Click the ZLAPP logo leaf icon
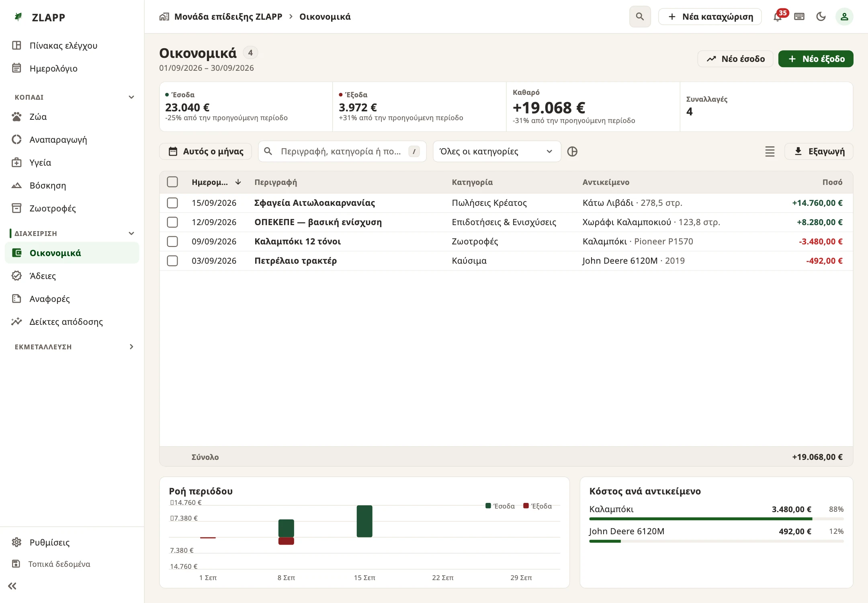 18,17
